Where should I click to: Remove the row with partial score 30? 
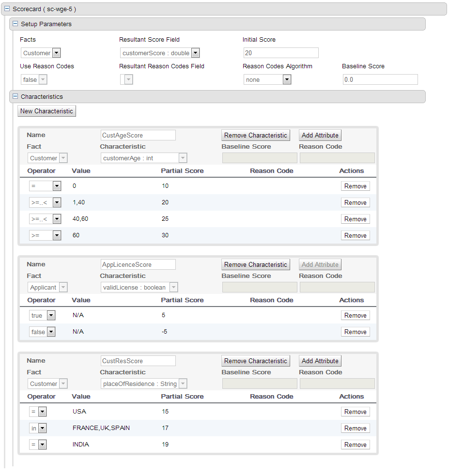[355, 235]
